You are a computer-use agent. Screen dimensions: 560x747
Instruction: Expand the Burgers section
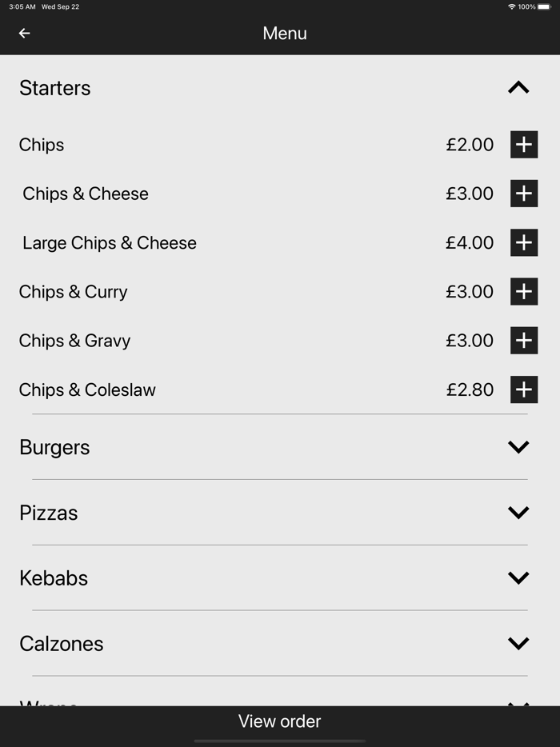518,446
